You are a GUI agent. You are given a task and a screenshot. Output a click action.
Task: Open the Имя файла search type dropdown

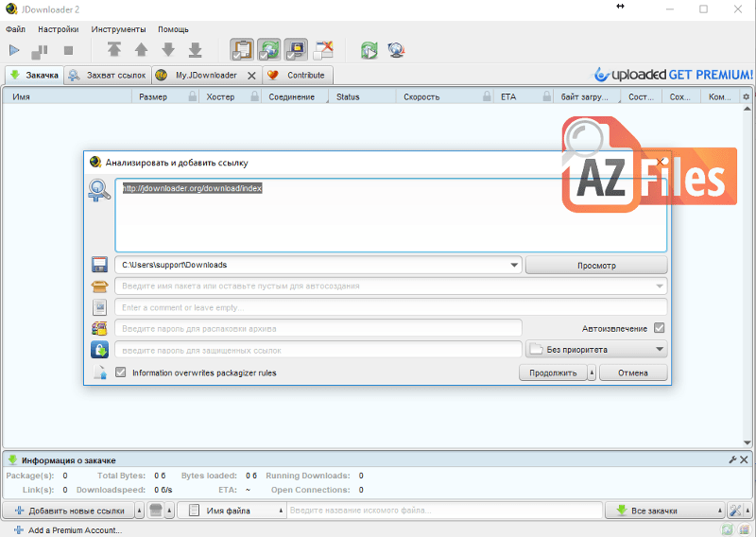click(x=232, y=511)
